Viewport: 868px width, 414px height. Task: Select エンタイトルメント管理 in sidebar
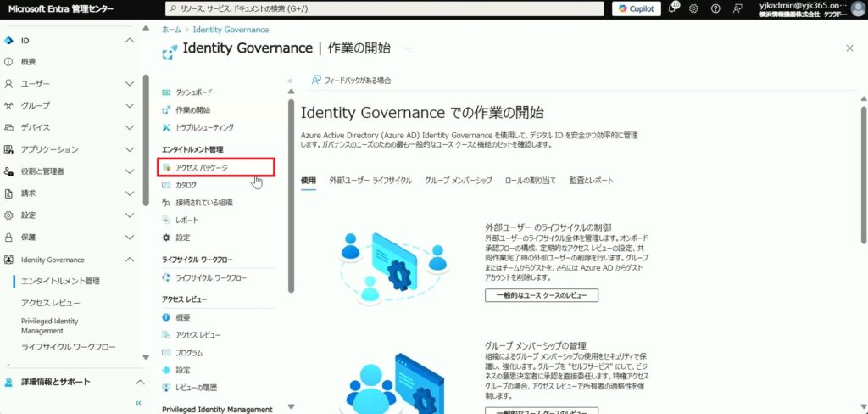click(60, 281)
